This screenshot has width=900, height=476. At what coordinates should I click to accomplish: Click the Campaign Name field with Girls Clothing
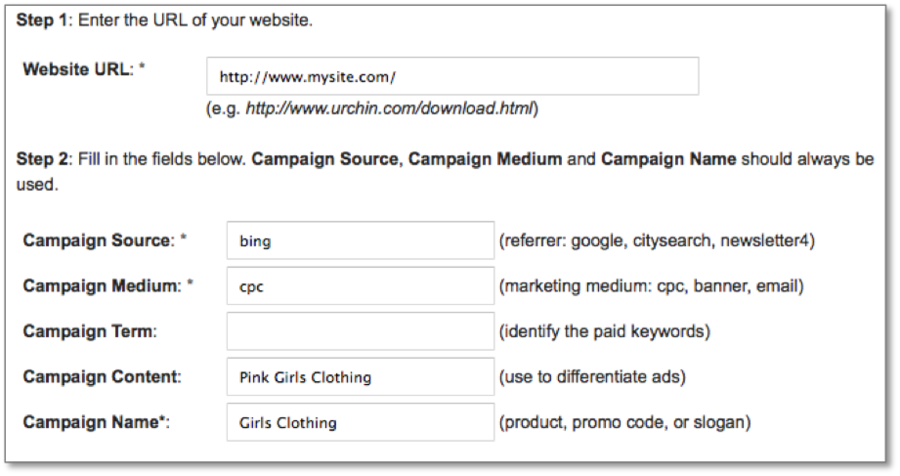tap(360, 422)
